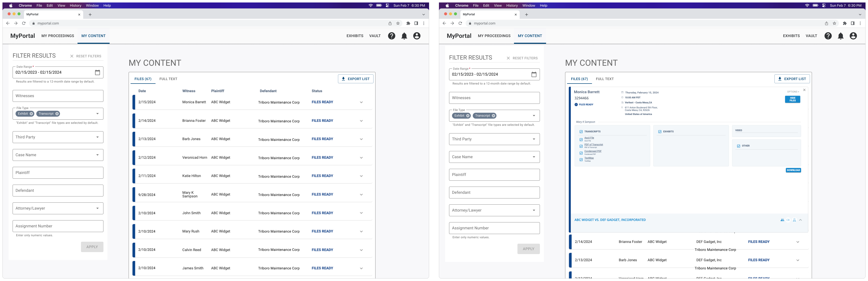
Task: Click the attorney person icon in case footer
Action: pyautogui.click(x=794, y=220)
